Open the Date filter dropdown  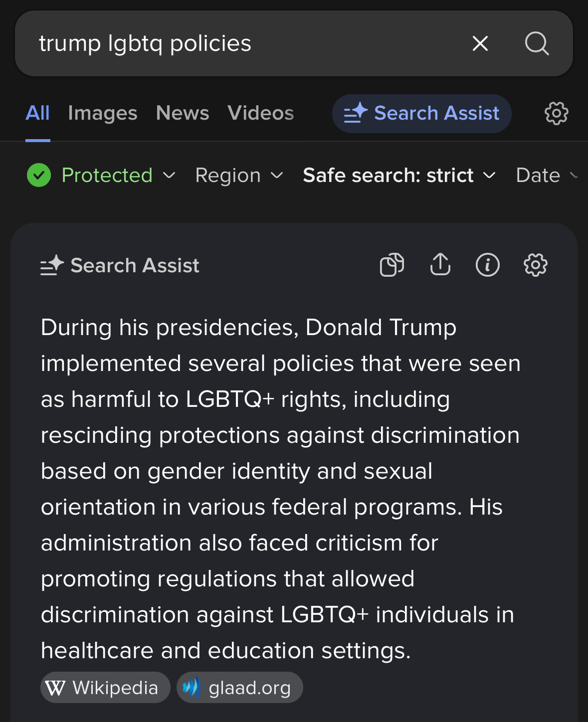click(x=547, y=176)
